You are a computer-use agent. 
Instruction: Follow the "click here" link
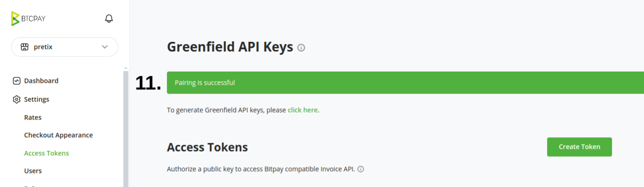(x=303, y=110)
